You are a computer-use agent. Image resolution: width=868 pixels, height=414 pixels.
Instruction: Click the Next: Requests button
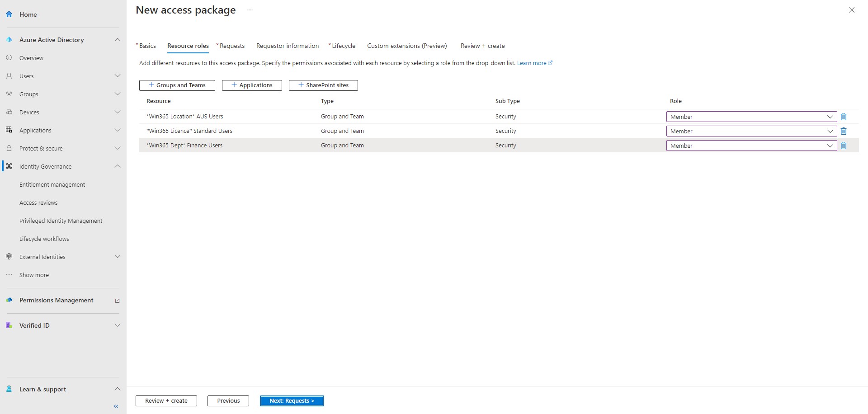292,400
